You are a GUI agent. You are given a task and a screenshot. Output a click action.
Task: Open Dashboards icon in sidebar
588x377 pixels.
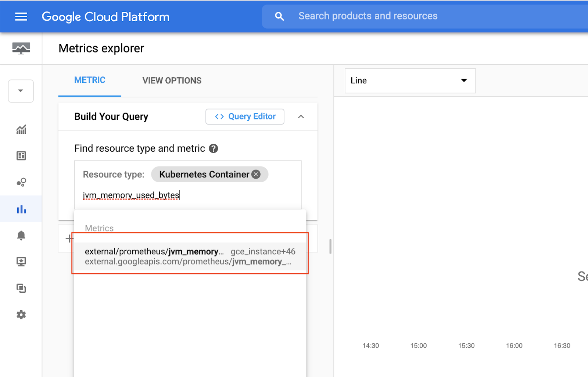tap(21, 156)
